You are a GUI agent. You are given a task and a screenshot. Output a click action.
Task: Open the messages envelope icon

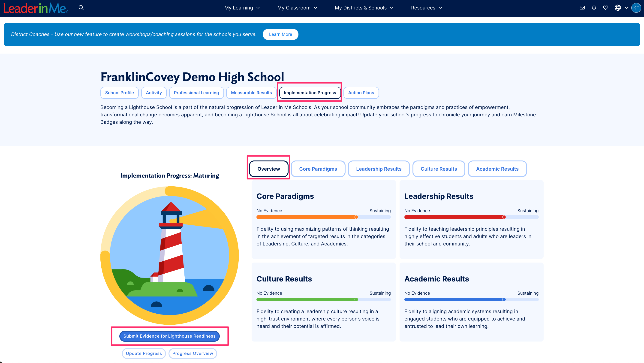click(x=582, y=8)
